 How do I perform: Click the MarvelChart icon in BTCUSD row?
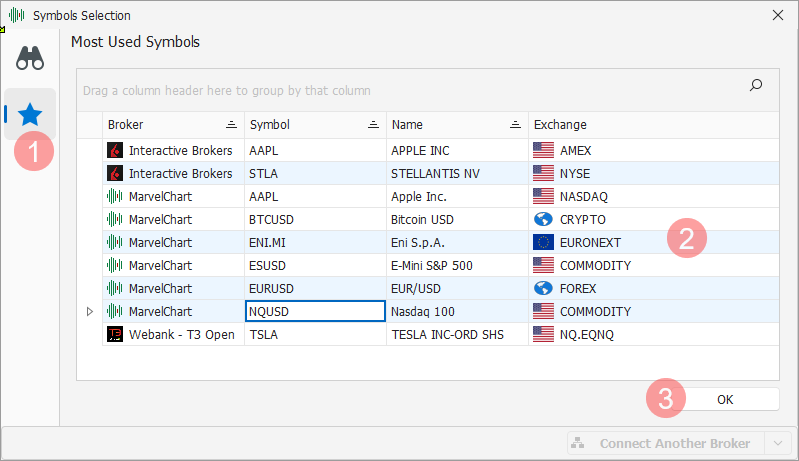[115, 220]
